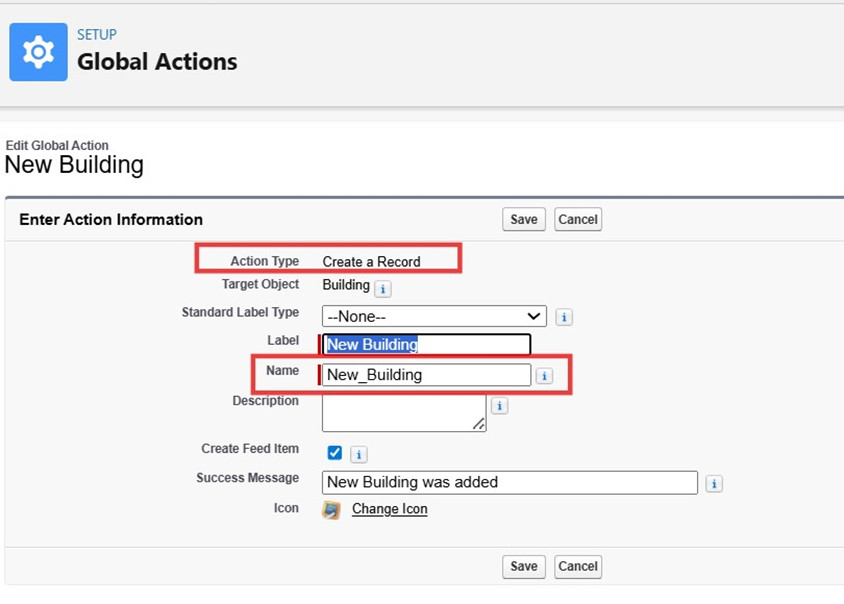Click the Name field containing New_Building

tap(427, 375)
